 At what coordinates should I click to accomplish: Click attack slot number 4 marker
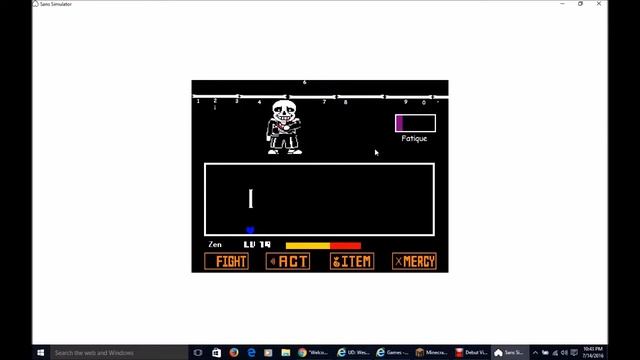[259, 102]
